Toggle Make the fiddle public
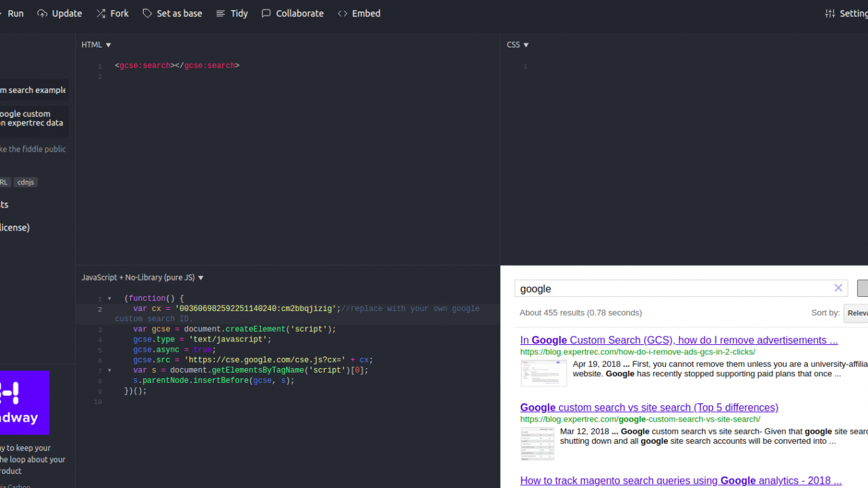Image resolution: width=868 pixels, height=488 pixels. [34, 149]
